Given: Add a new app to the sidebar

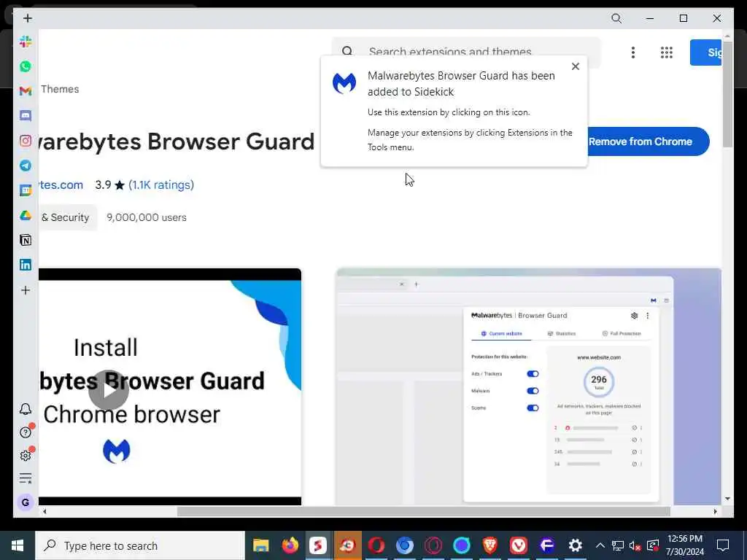Looking at the screenshot, I should pyautogui.click(x=26, y=290).
